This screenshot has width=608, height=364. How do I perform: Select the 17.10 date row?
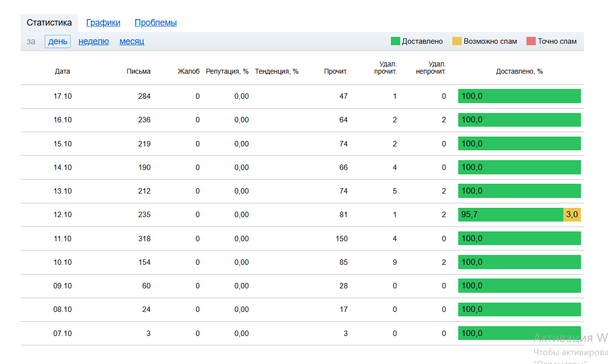[x=62, y=96]
